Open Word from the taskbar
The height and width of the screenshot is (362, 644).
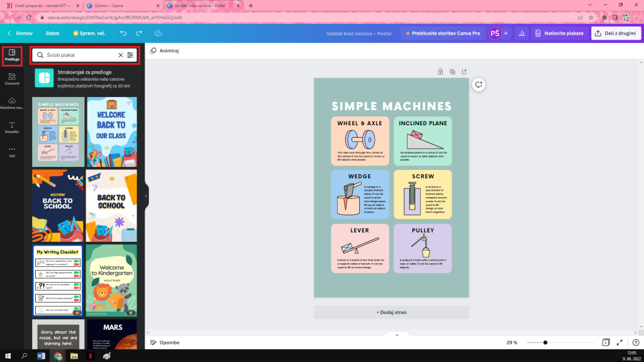pyautogui.click(x=41, y=356)
